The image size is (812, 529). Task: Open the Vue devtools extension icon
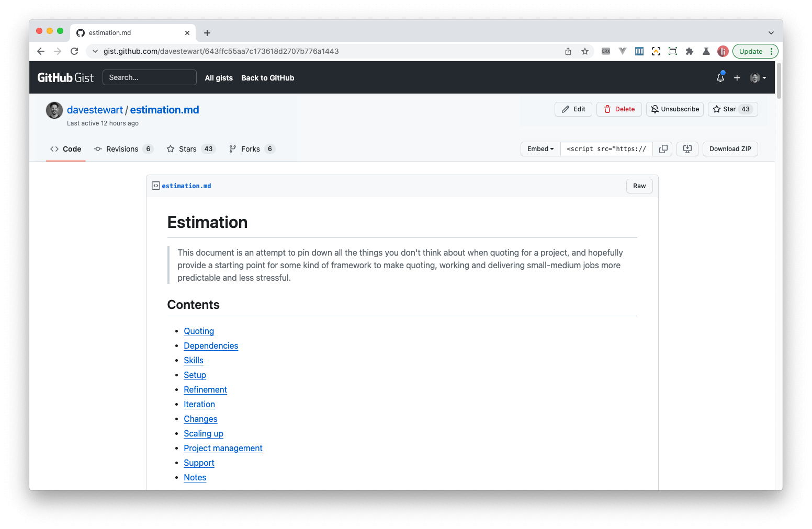click(622, 51)
